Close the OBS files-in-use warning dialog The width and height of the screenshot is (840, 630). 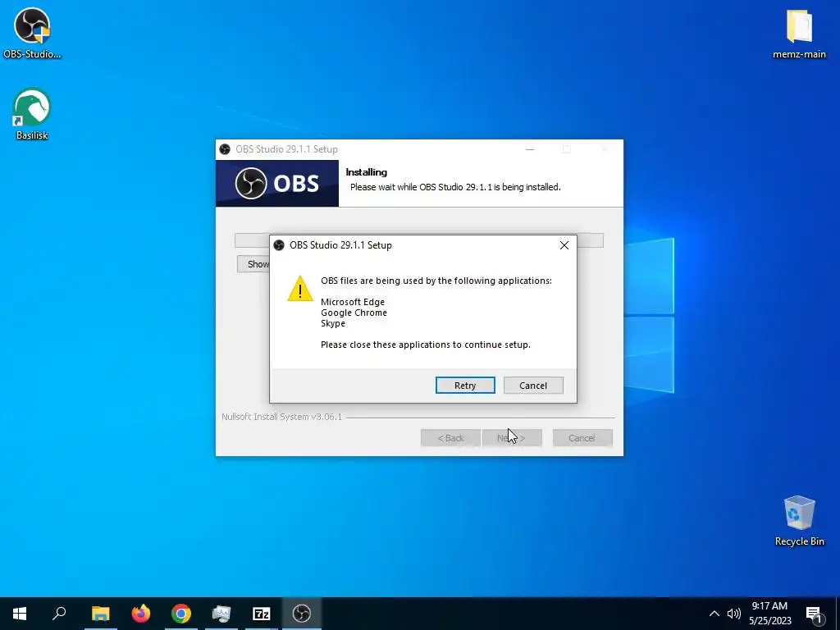[564, 245]
